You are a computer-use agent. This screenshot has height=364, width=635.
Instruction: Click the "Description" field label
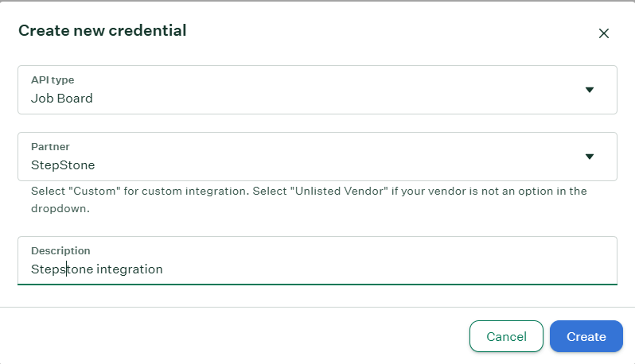(x=60, y=250)
